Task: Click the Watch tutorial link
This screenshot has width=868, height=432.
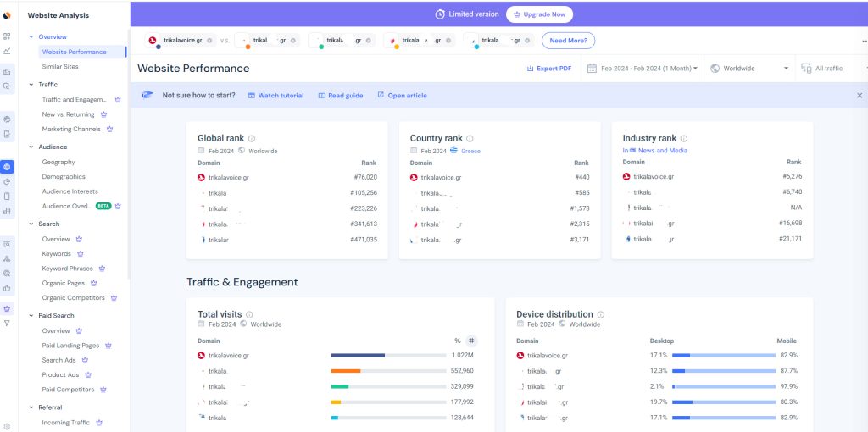Action: tap(275, 96)
